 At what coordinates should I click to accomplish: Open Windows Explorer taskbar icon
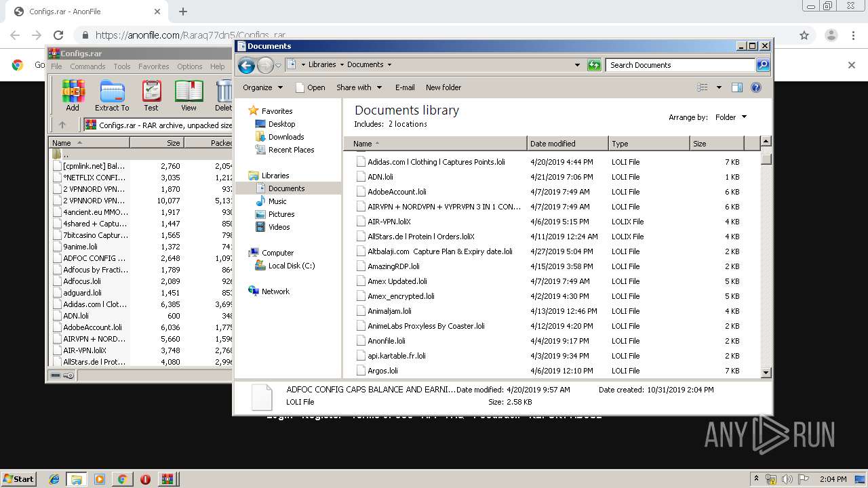coord(77,479)
